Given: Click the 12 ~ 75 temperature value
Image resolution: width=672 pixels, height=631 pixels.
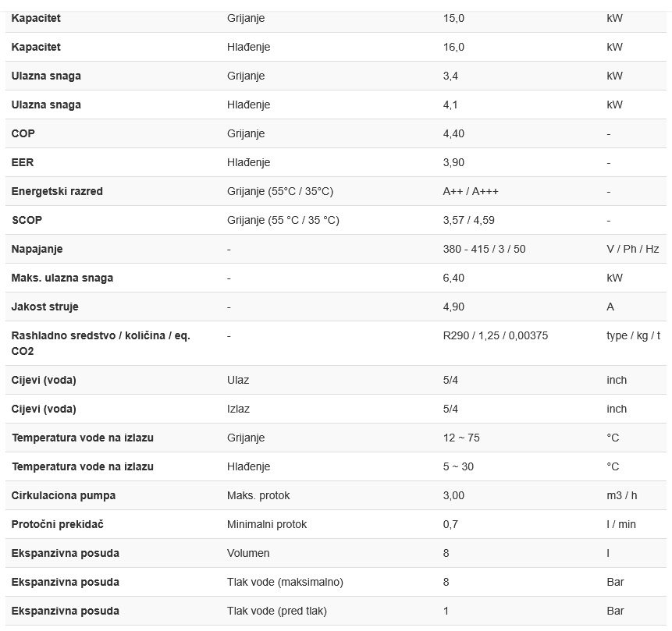Looking at the screenshot, I should tap(461, 438).
